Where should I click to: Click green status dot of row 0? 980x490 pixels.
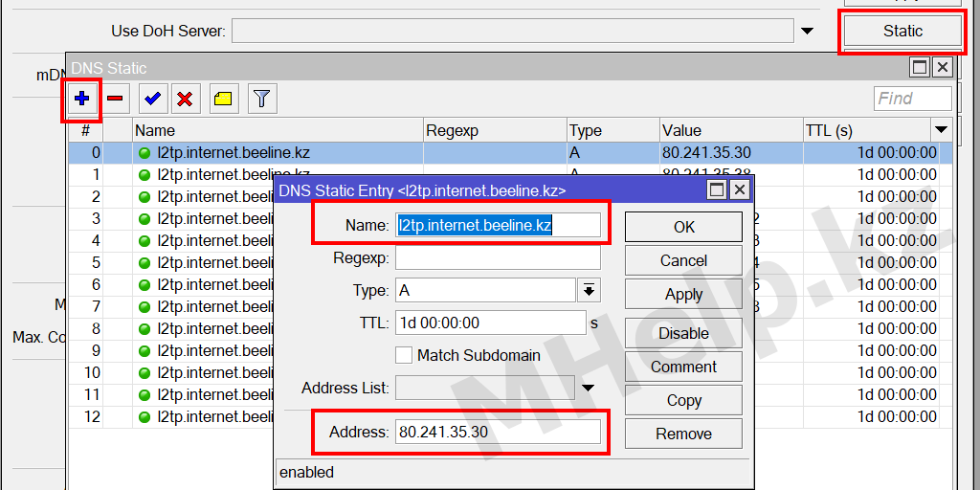(x=145, y=153)
